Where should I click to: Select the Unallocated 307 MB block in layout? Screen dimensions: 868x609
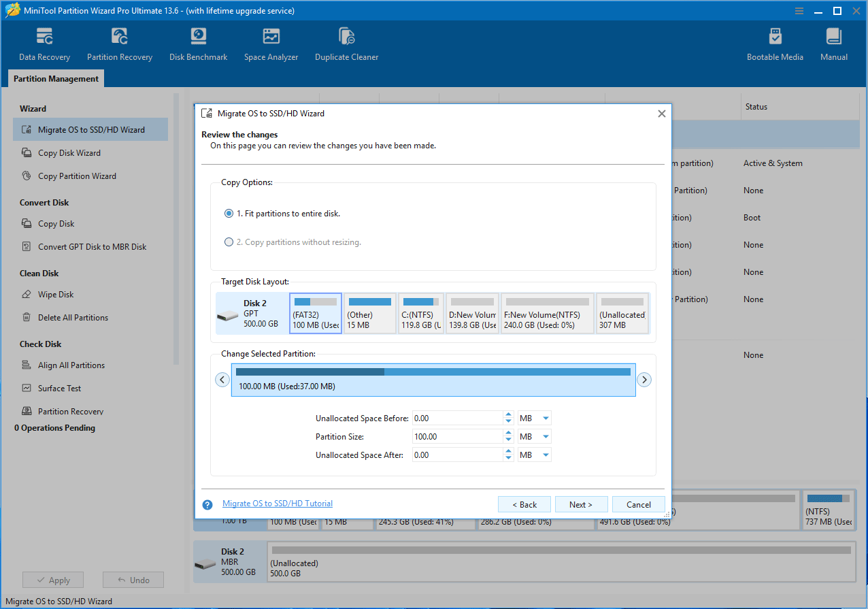[x=622, y=313]
